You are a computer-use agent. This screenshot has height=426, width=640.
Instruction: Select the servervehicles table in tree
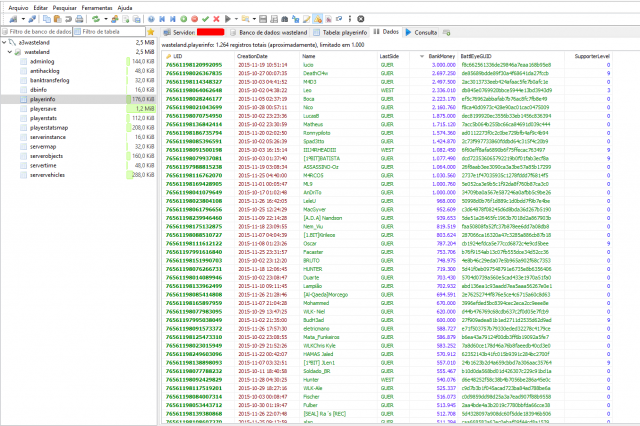[x=47, y=175]
